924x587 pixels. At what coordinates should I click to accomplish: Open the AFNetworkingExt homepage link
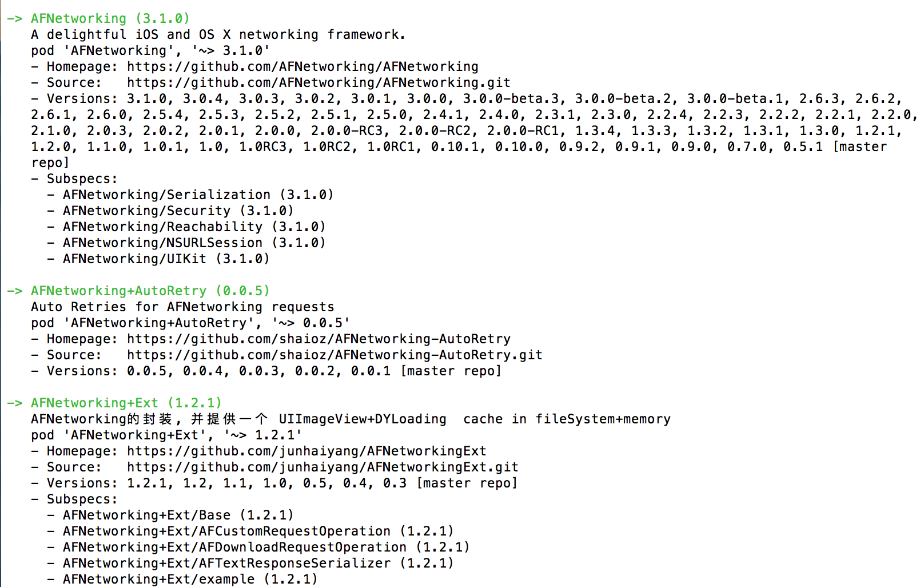coord(306,451)
